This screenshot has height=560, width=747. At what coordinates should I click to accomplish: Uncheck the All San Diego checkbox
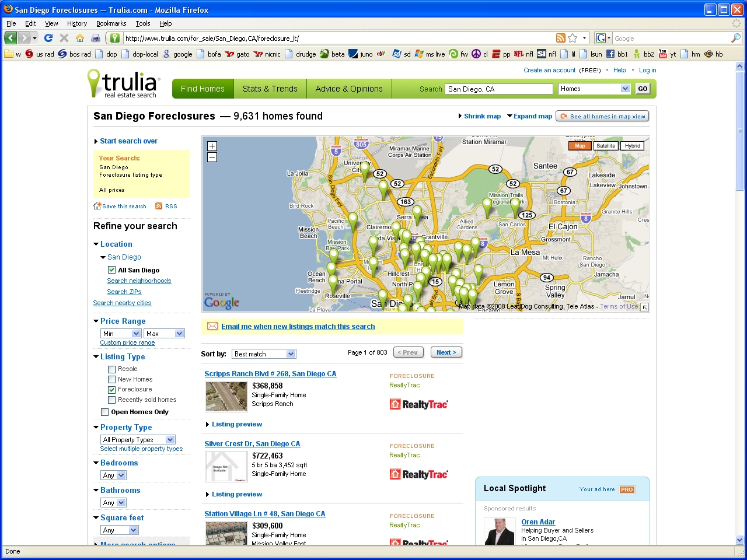coord(111,270)
